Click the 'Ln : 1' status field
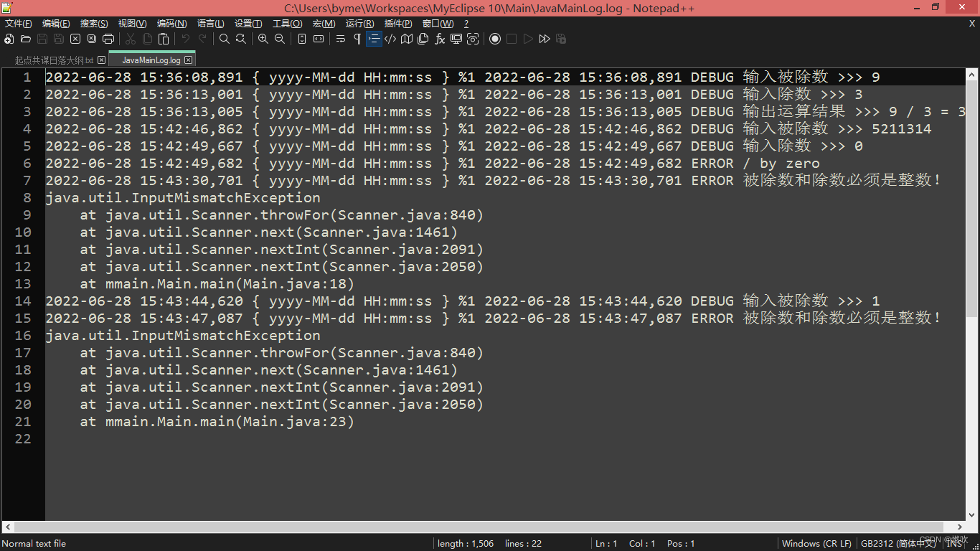Screen dimensions: 980x551 [x=606, y=544]
